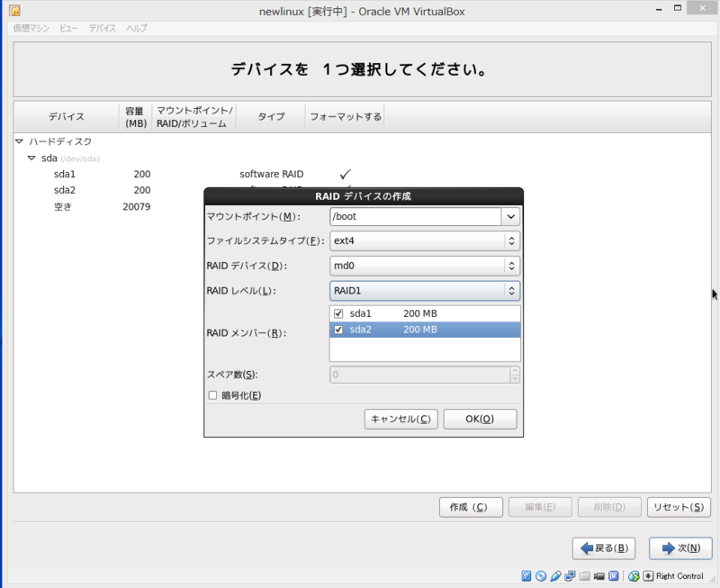Open USB devices status icon
The width and height of the screenshot is (720, 588).
[x=555, y=576]
